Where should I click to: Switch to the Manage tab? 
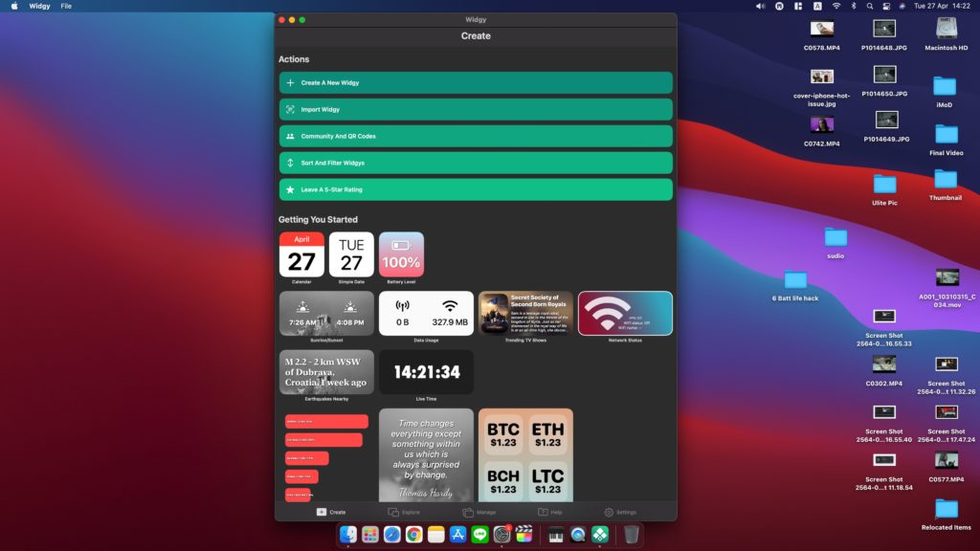click(x=479, y=512)
